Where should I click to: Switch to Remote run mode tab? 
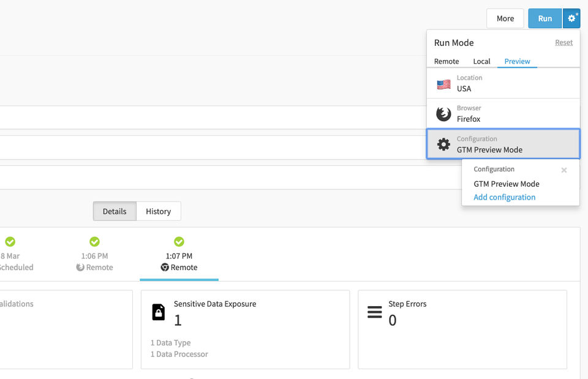click(x=447, y=61)
